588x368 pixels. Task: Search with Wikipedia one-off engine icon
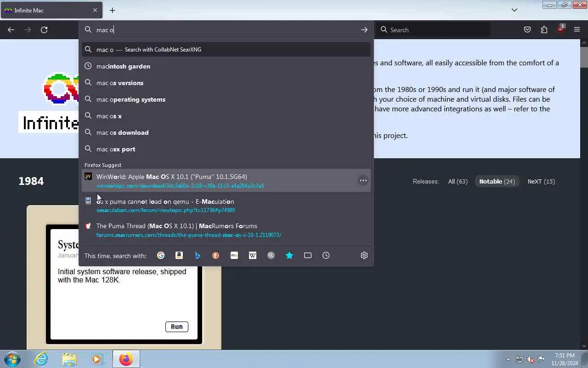click(253, 255)
